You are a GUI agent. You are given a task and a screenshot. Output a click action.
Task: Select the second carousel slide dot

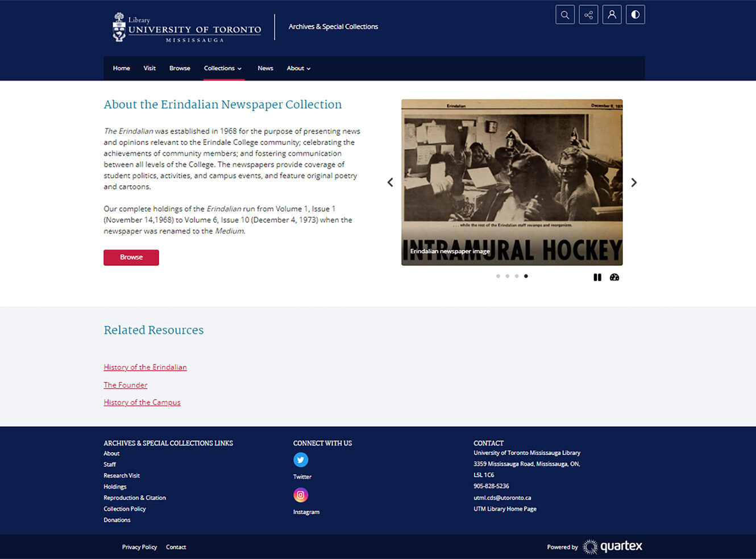click(x=507, y=276)
